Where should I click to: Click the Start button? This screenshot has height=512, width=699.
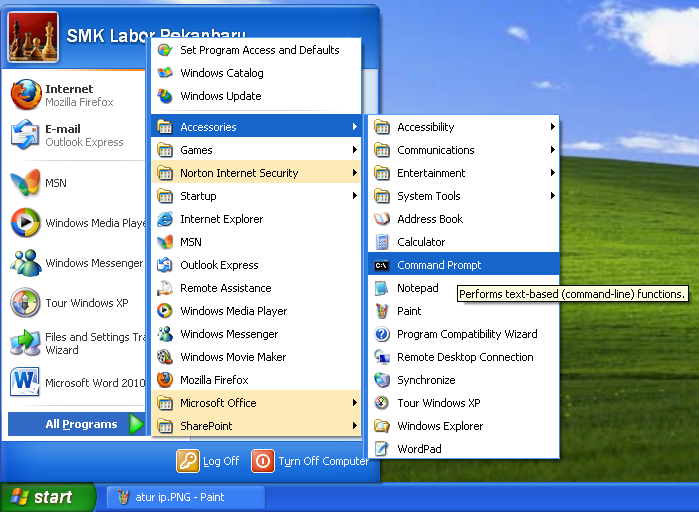47,497
